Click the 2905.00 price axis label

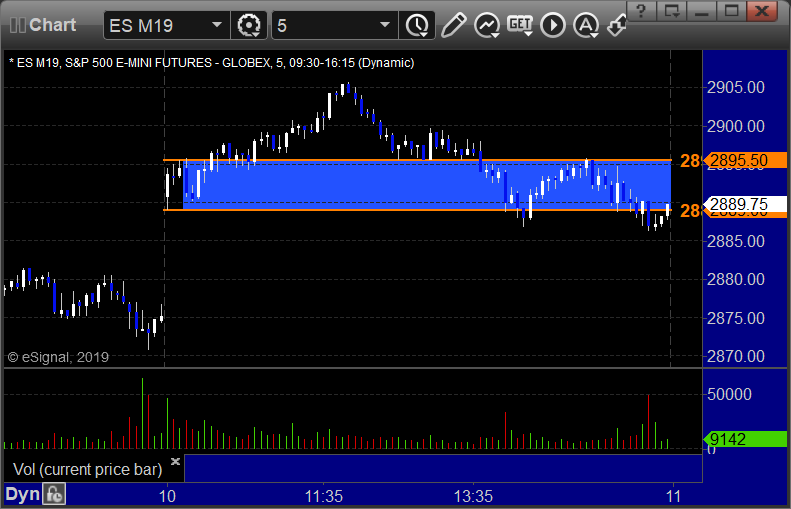(x=736, y=87)
